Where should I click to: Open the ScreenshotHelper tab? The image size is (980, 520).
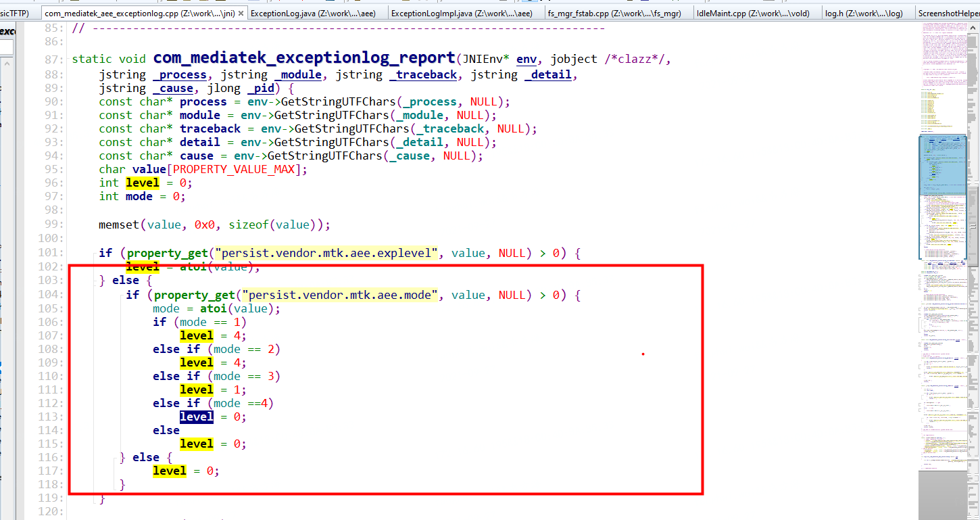click(949, 12)
